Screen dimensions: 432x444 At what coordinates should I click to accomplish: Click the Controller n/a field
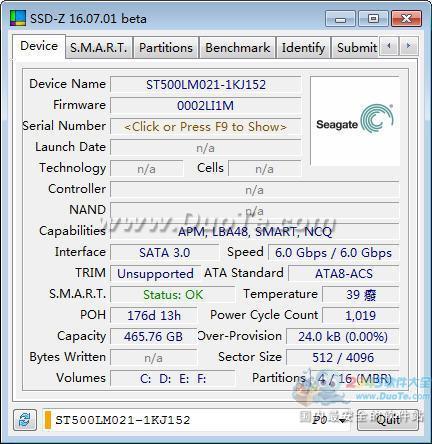[255, 190]
